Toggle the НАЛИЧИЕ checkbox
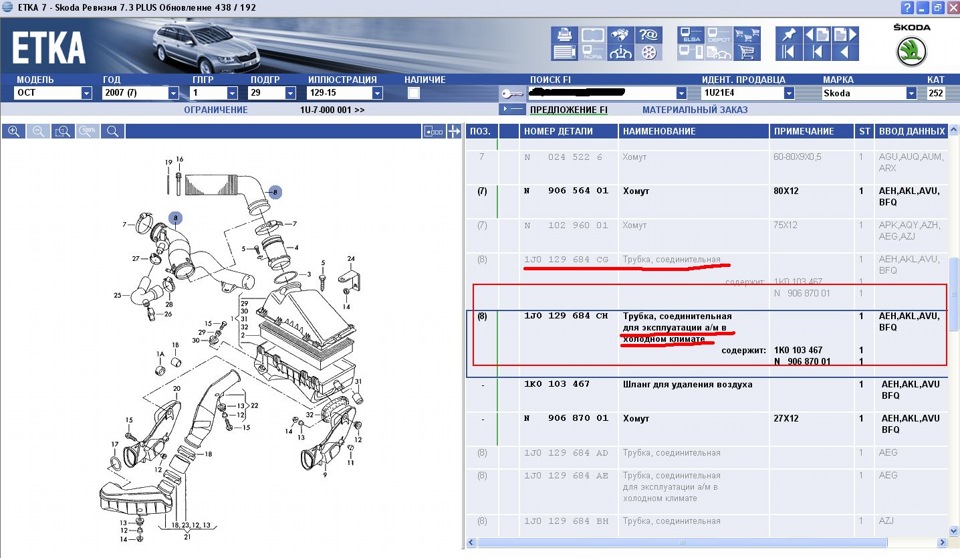The height and width of the screenshot is (558, 960). [x=414, y=93]
